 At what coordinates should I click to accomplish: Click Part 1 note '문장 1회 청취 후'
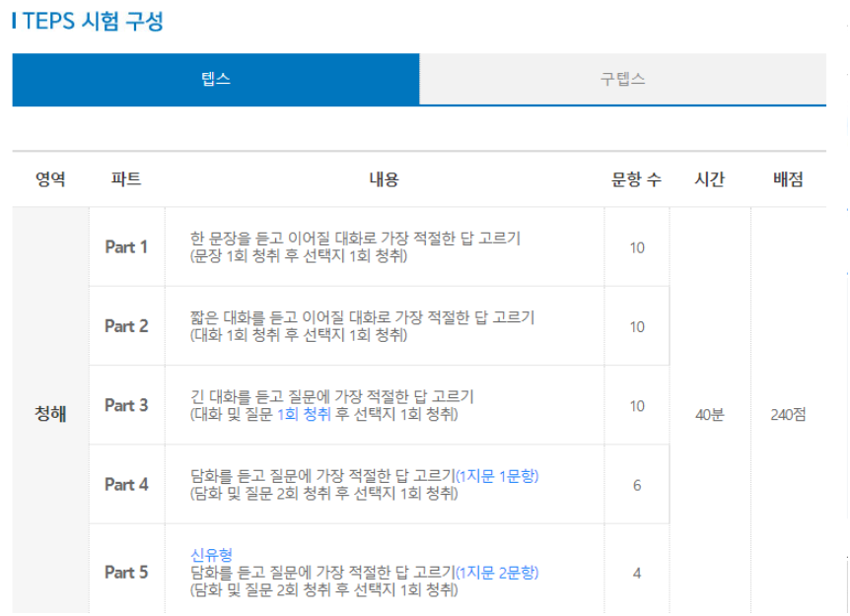[247, 255]
